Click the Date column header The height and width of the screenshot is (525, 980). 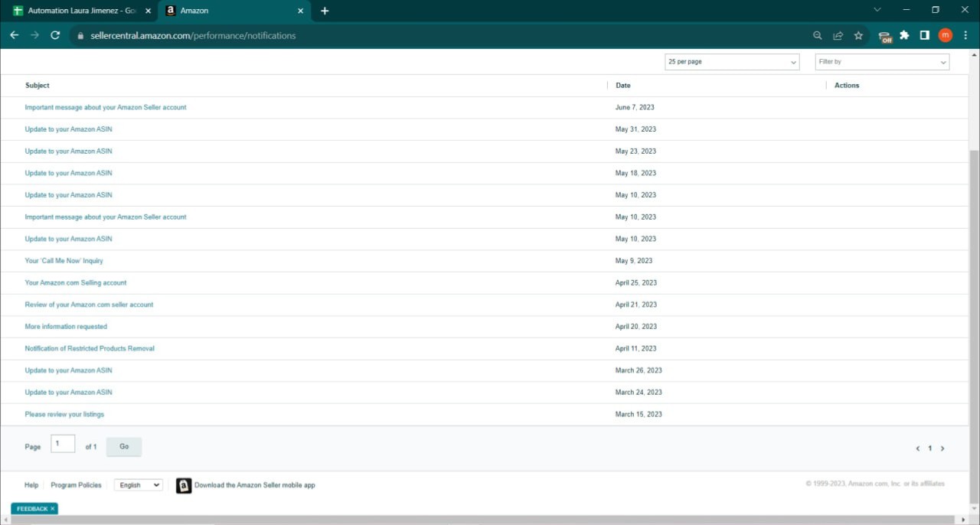(x=623, y=86)
